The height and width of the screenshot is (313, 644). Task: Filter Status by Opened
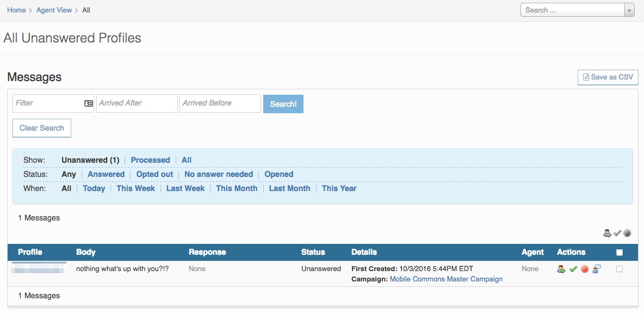coord(279,174)
